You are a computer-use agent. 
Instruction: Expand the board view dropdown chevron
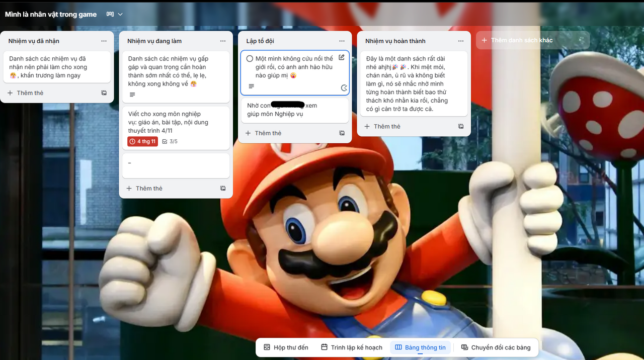pos(120,14)
